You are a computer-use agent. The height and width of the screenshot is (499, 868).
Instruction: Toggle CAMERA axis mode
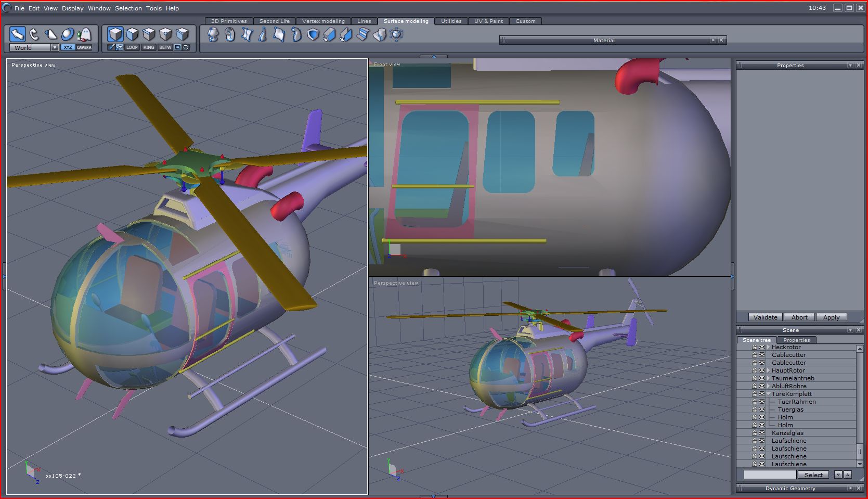84,47
